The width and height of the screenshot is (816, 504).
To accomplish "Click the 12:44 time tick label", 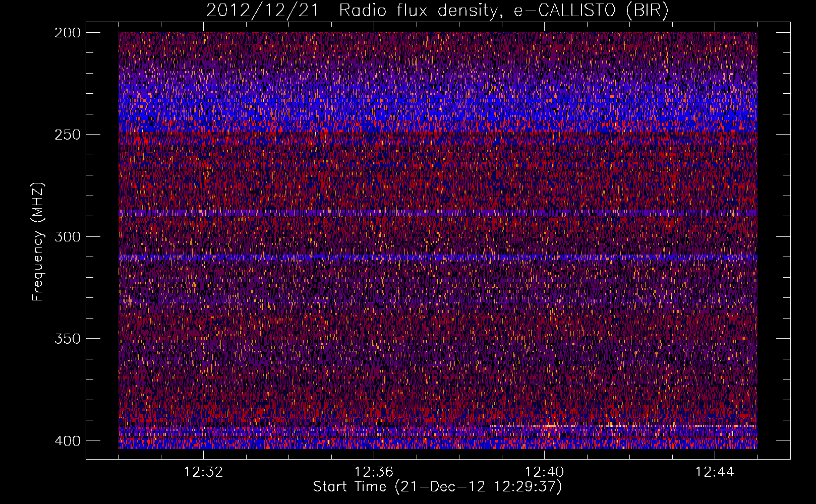I will tap(715, 472).
